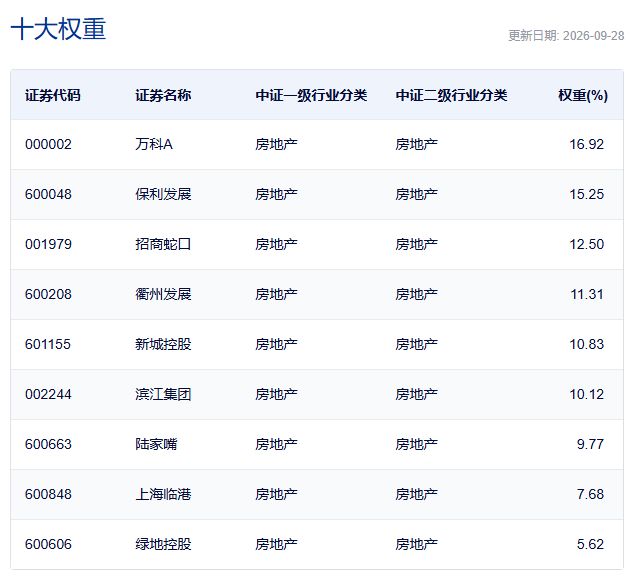Click the weight value 5.62

590,544
